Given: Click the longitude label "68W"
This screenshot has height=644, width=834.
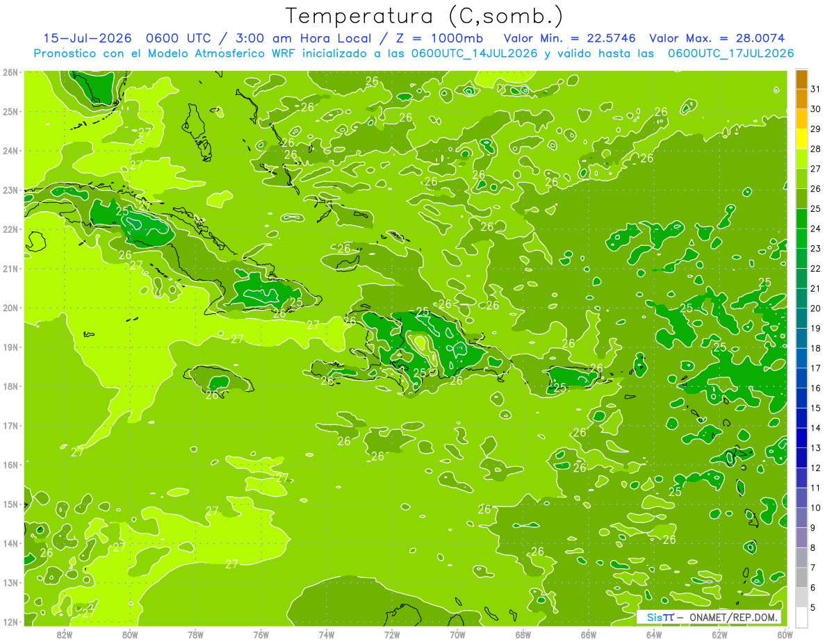Looking at the screenshot, I should 523,634.
